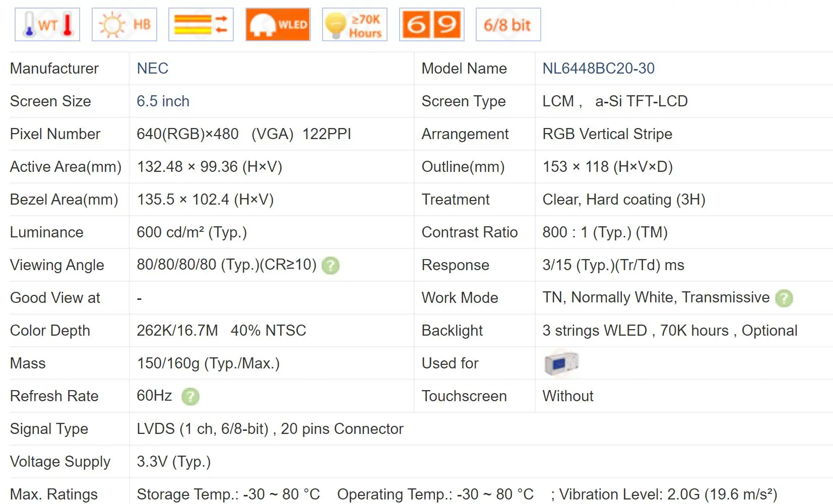833x504 pixels.
Task: Click the high brightness HB sun icon
Action: pyautogui.click(x=124, y=24)
